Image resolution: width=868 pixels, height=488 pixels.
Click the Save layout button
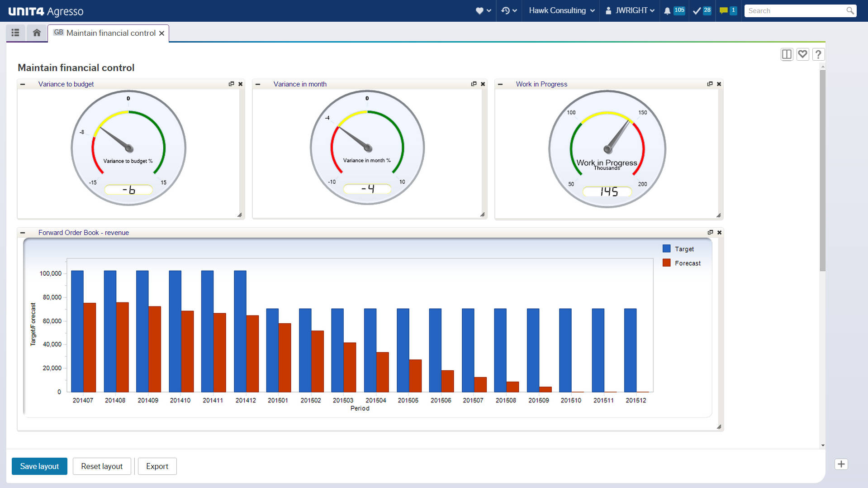(39, 466)
